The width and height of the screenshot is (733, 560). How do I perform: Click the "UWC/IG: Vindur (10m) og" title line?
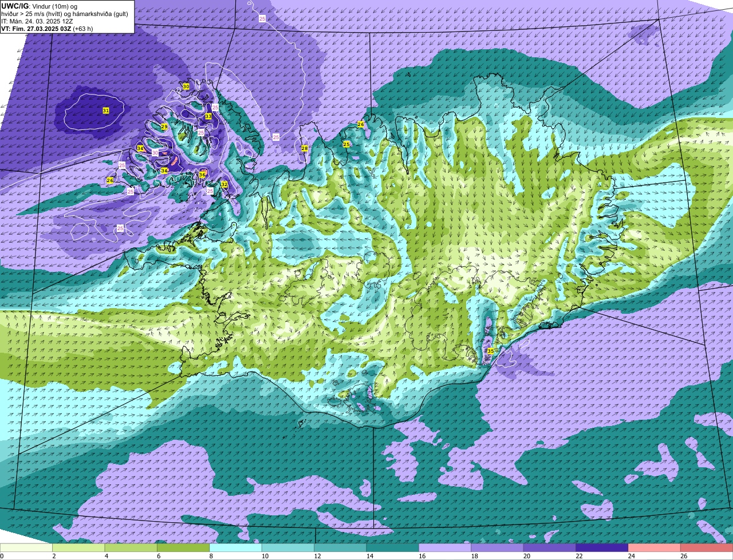click(39, 6)
